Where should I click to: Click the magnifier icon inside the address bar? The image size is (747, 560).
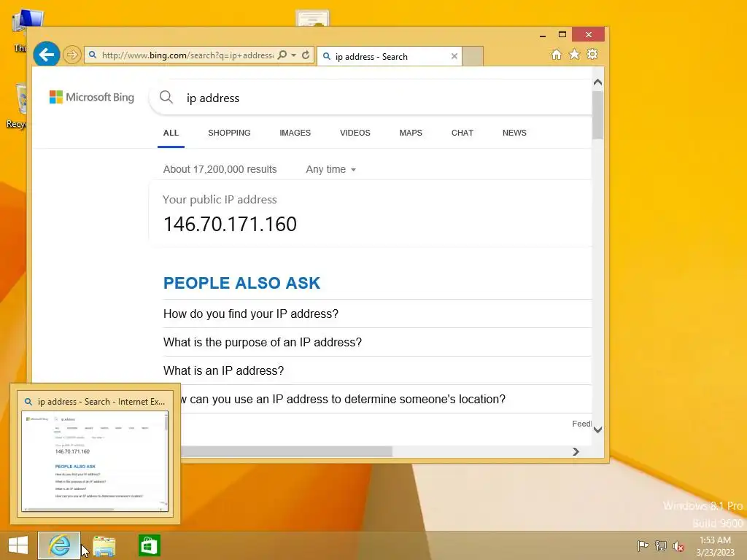coord(282,55)
